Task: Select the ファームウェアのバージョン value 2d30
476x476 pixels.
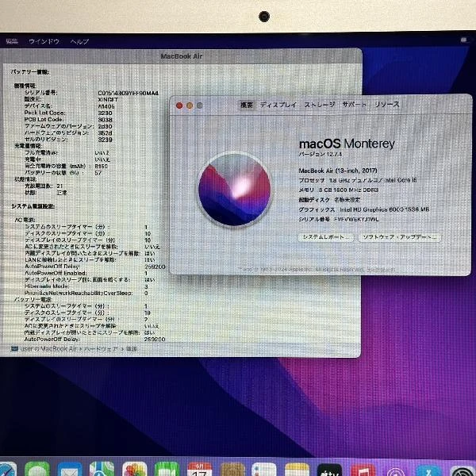Action: coord(105,126)
